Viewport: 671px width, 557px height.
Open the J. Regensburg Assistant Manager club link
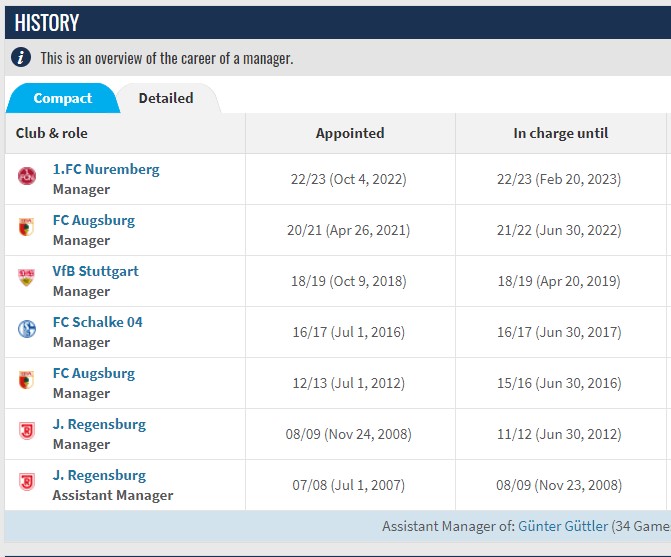[99, 475]
